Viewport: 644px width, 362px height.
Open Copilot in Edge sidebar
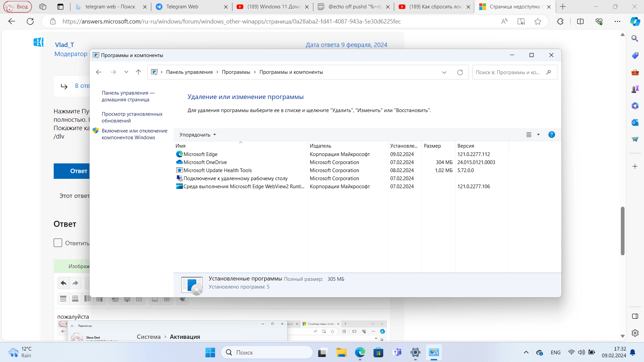click(635, 21)
